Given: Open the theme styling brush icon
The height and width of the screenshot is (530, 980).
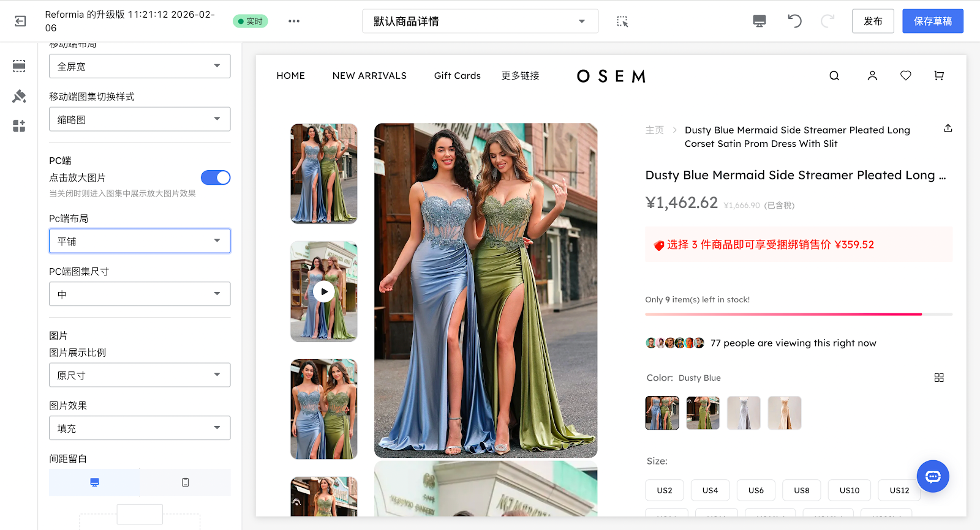Looking at the screenshot, I should (x=19, y=96).
